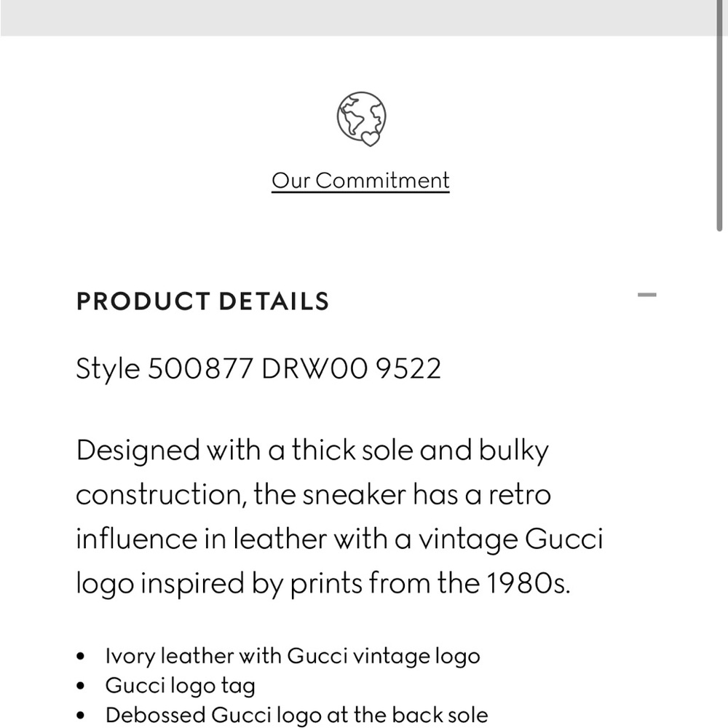Click the Ivory leather bullet point
Screen dimensions: 728x728
coord(293,655)
